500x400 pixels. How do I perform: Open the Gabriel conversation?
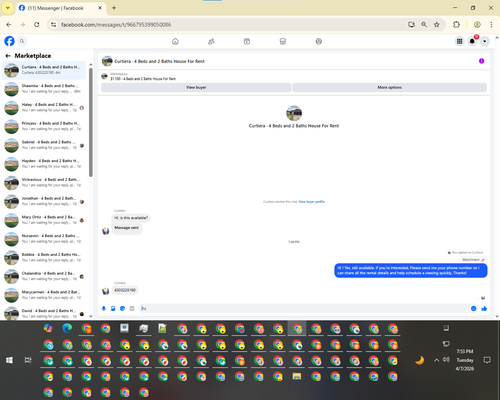pos(44,145)
